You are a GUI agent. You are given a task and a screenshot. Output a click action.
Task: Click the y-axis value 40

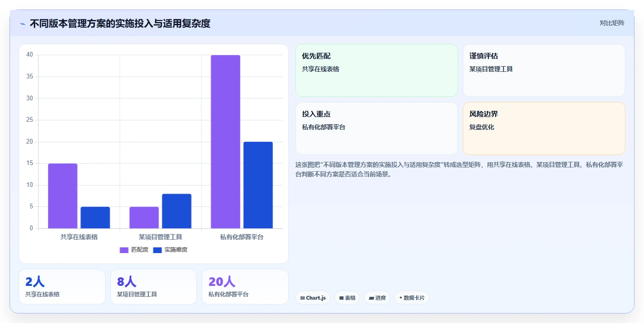[29, 55]
